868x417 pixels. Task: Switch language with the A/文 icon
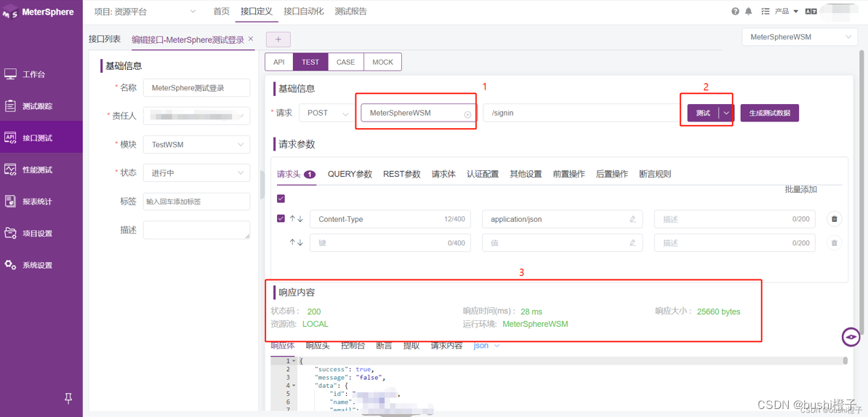(x=811, y=11)
